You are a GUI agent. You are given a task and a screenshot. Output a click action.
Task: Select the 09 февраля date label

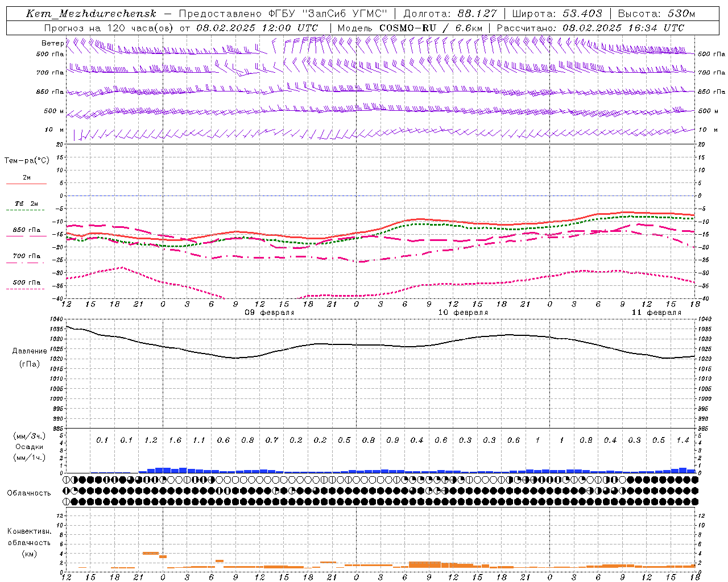click(269, 313)
